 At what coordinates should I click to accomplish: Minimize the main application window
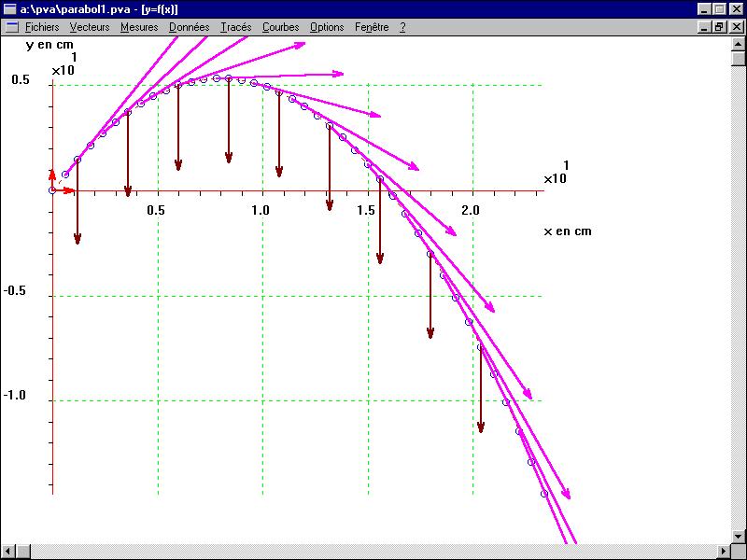[705, 9]
